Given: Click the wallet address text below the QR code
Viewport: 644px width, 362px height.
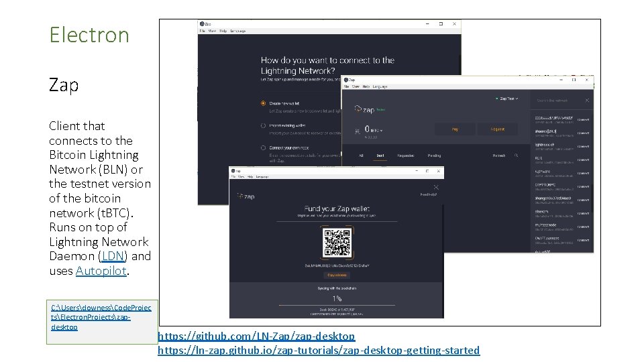Looking at the screenshot, I should (x=337, y=266).
